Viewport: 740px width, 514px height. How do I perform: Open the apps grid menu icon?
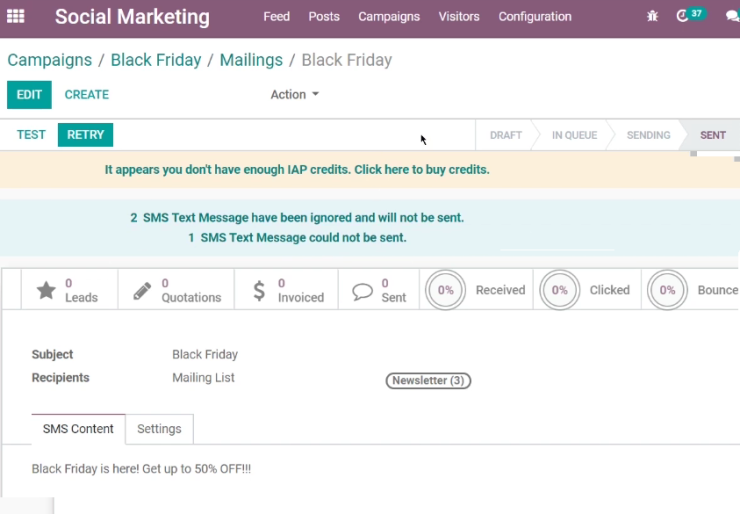16,17
